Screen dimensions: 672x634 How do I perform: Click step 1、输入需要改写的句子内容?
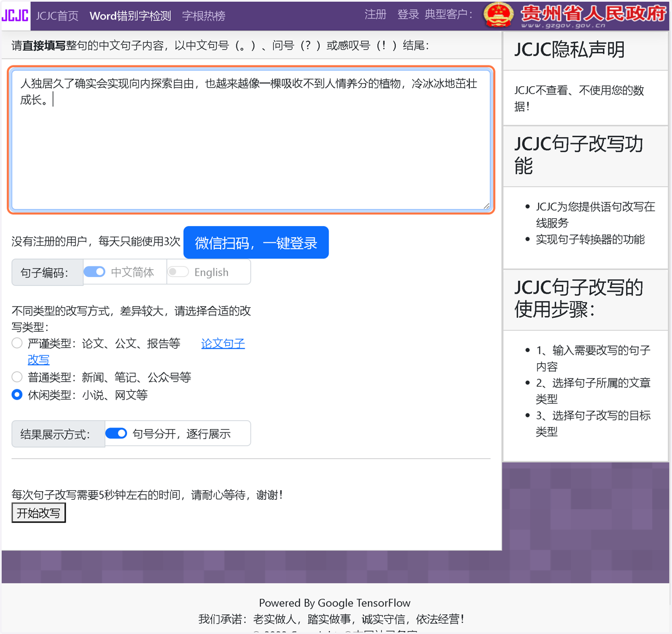coord(593,358)
